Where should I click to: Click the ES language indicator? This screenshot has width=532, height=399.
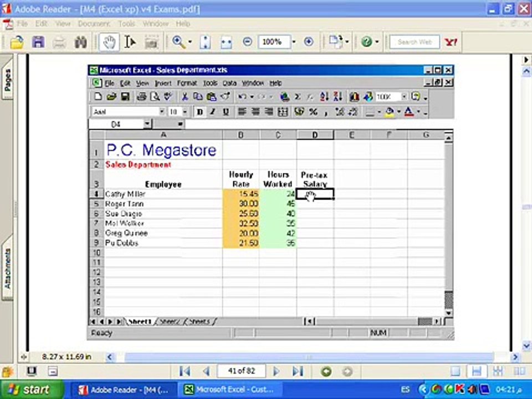(x=405, y=390)
